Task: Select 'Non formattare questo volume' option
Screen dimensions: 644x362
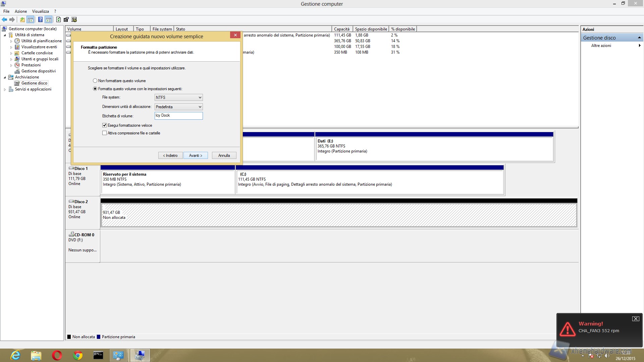Action: (x=95, y=81)
